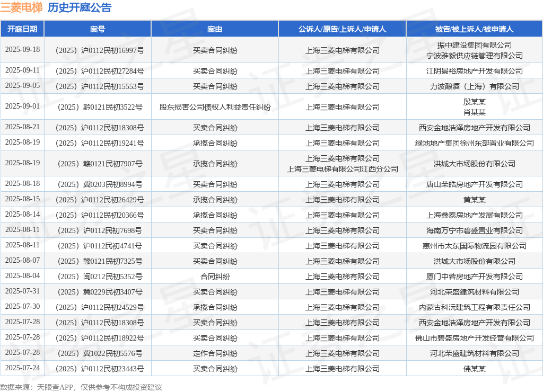Click defendant 力波酿酒（上海）有限公司
This screenshot has width=543, height=392.
point(475,86)
